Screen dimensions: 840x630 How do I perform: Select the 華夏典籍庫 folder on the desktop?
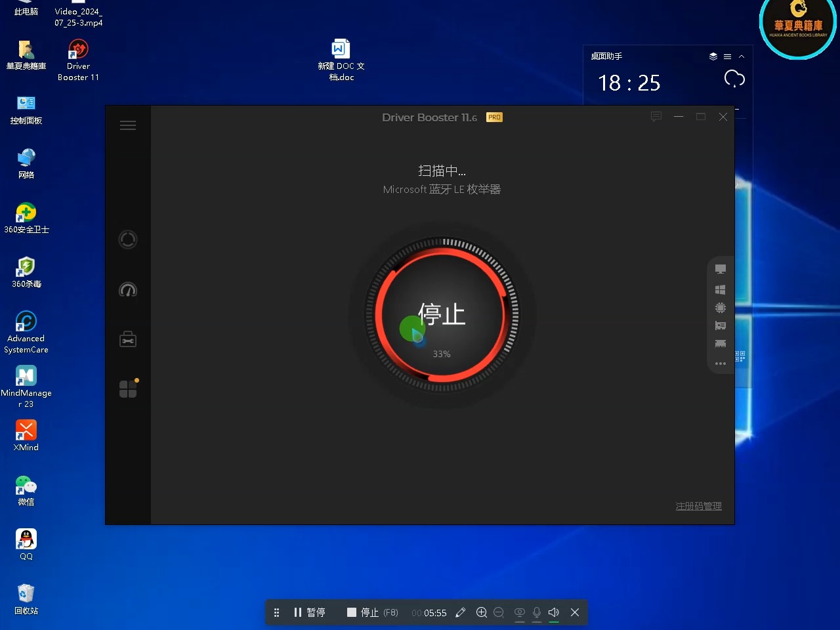[26, 55]
